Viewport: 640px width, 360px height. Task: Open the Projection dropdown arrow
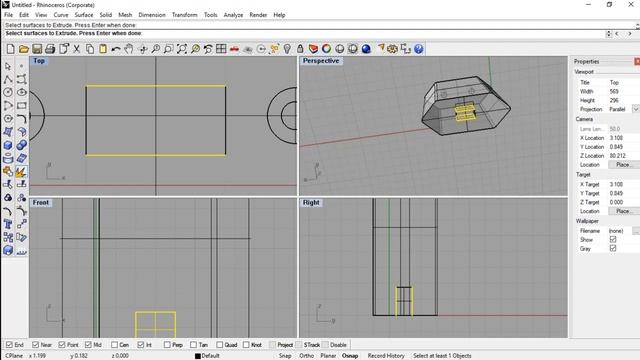pos(636,109)
